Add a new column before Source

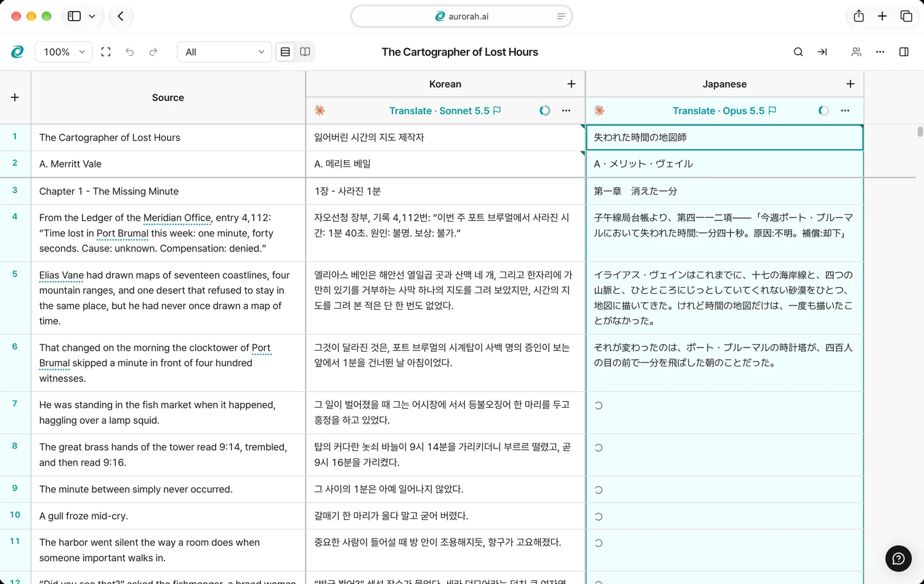point(15,97)
